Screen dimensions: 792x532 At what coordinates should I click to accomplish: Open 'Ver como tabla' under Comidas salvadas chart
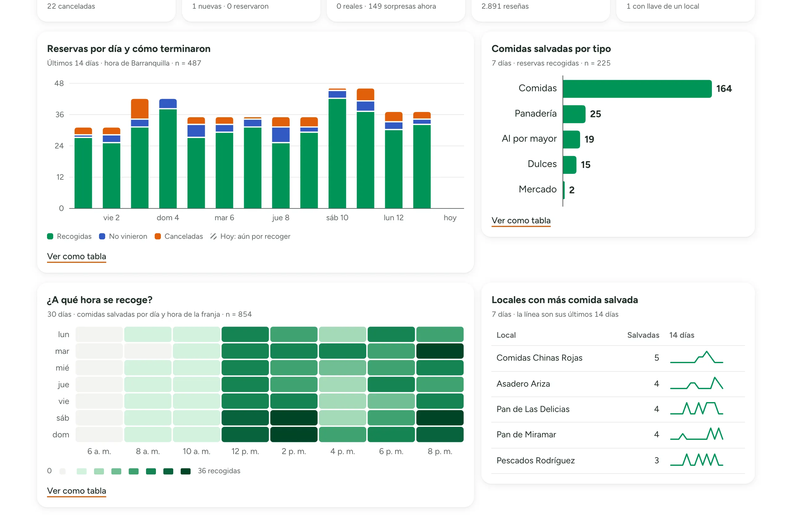pos(521,221)
